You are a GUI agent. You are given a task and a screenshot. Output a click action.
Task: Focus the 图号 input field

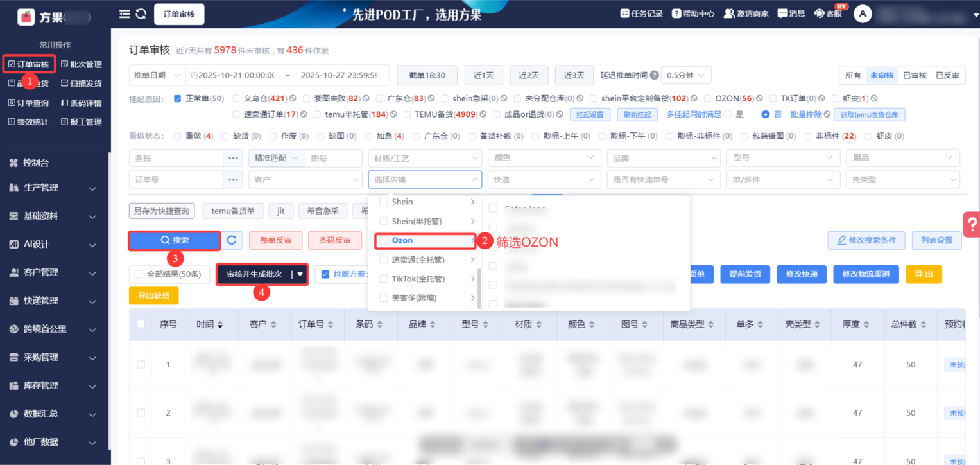point(334,158)
